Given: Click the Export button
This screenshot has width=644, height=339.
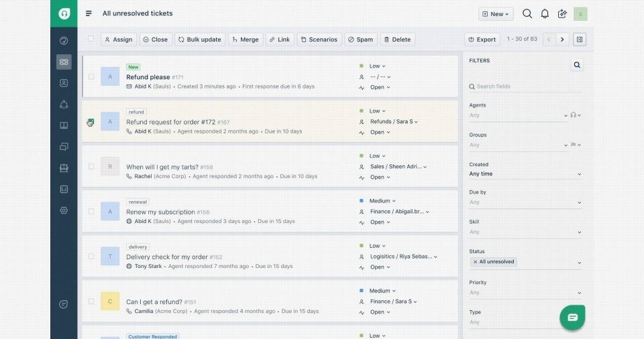Looking at the screenshot, I should click(482, 40).
